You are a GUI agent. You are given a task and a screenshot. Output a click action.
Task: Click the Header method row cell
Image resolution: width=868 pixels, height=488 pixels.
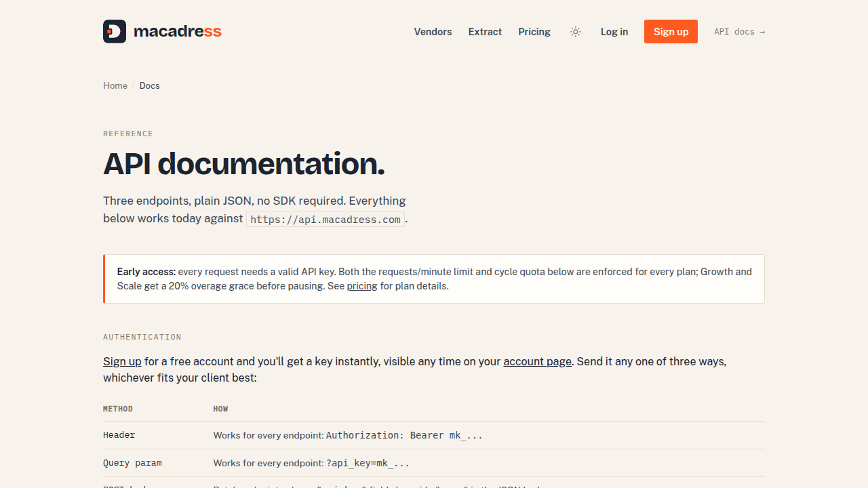tap(119, 435)
